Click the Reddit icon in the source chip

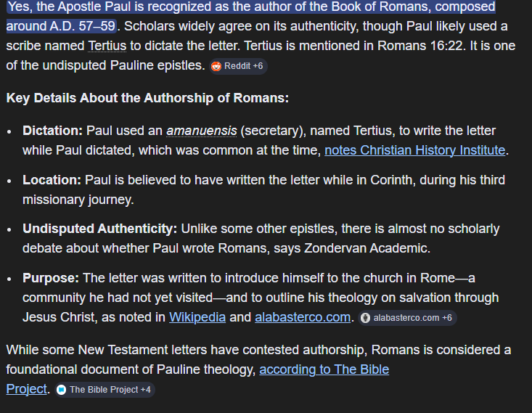click(x=216, y=66)
